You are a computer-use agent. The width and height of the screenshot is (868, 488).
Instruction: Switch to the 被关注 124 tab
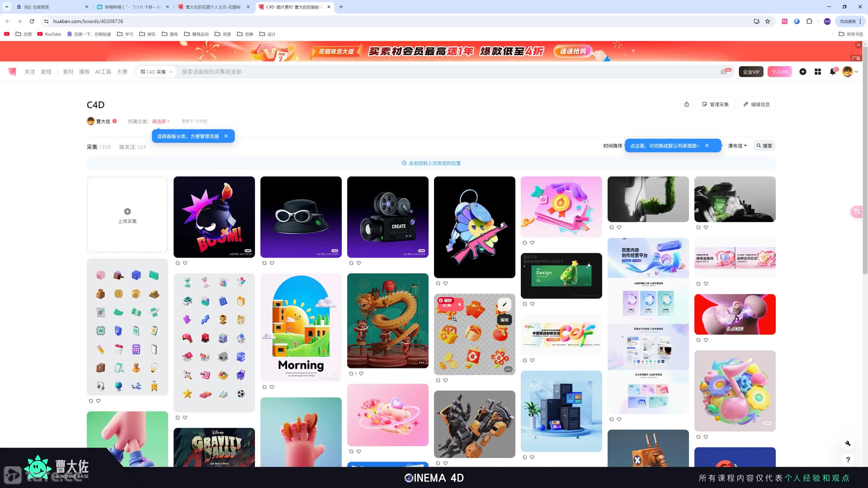pos(132,147)
